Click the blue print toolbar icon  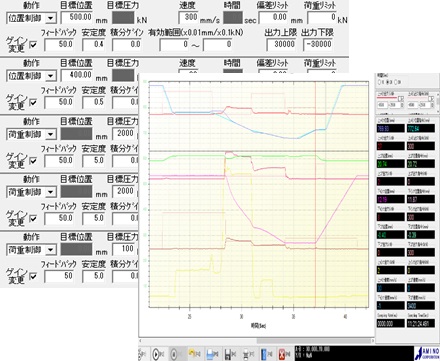(210, 354)
